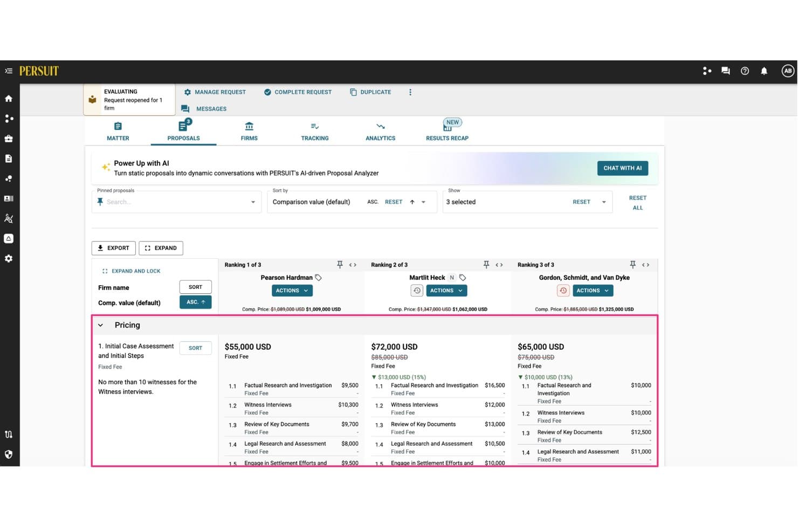Go to the home icon in sidebar

click(x=9, y=99)
